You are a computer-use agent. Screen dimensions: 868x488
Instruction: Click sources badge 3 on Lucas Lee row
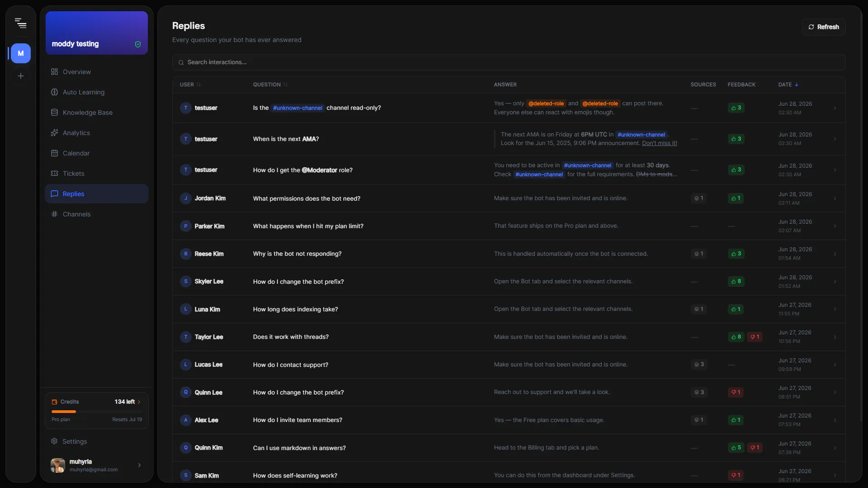click(x=699, y=365)
